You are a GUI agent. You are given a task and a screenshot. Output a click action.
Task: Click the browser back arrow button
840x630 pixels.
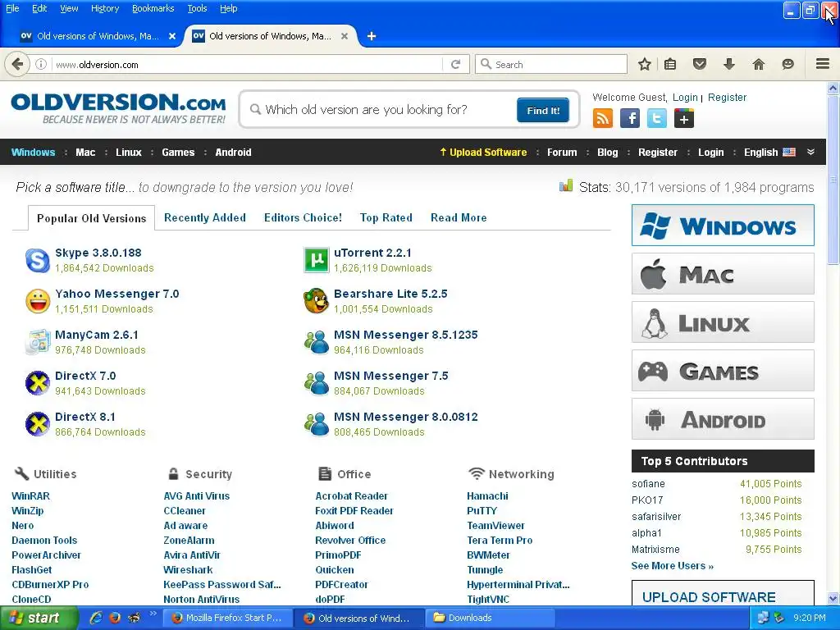(x=18, y=64)
